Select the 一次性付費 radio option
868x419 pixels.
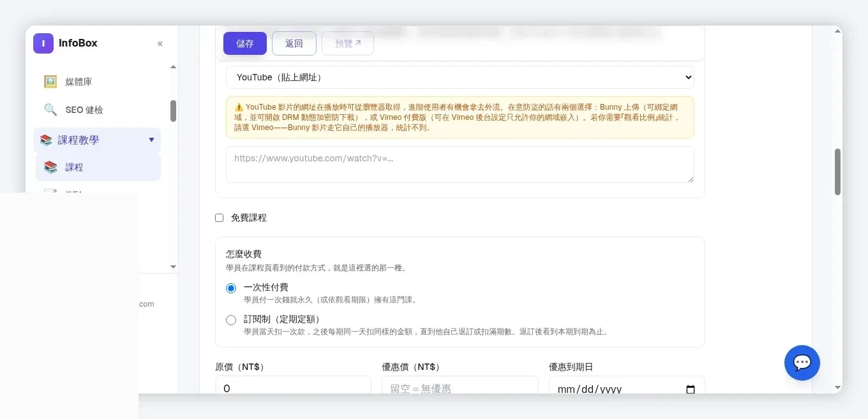pos(231,288)
